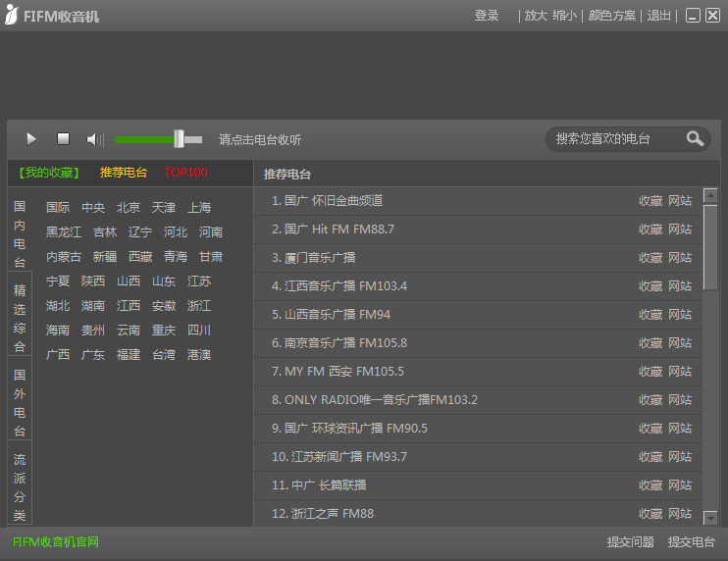Click 网站 for 国广 怀旧金曲频道
The image size is (728, 561).
680,201
